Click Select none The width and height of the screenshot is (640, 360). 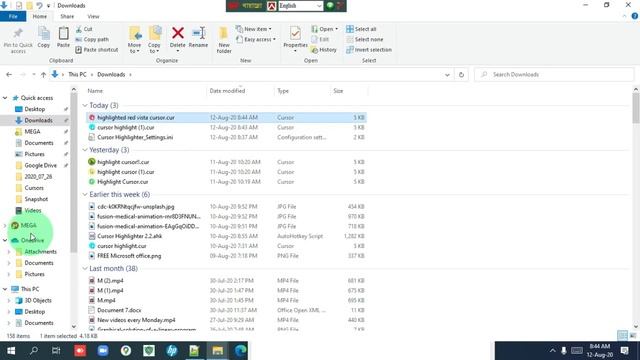pos(364,39)
